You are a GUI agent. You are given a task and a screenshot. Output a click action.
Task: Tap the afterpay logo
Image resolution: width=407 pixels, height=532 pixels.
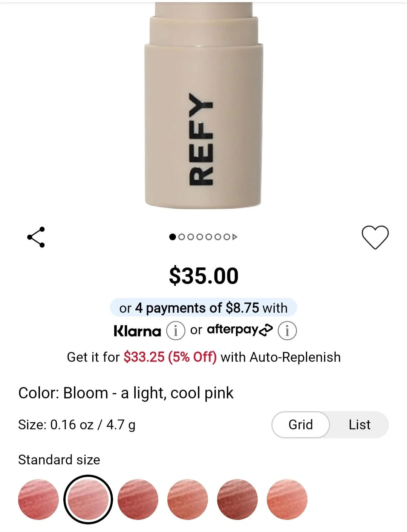point(240,330)
